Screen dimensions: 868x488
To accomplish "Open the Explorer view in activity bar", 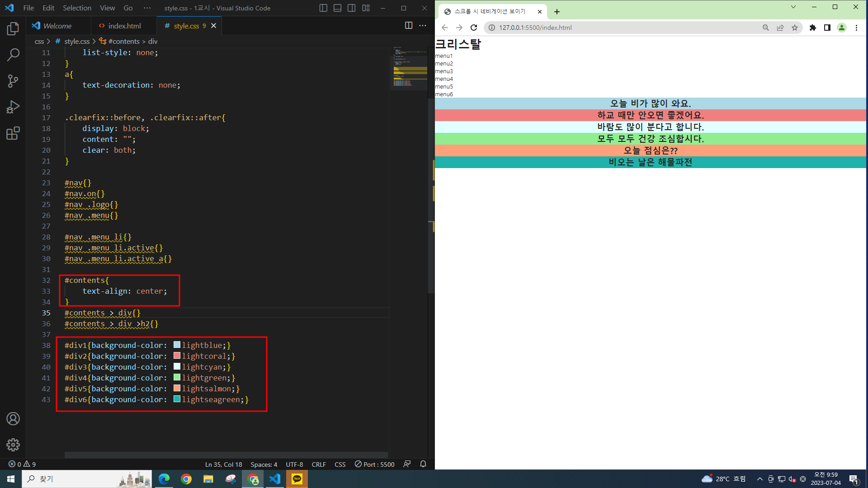I will pyautogui.click(x=13, y=28).
